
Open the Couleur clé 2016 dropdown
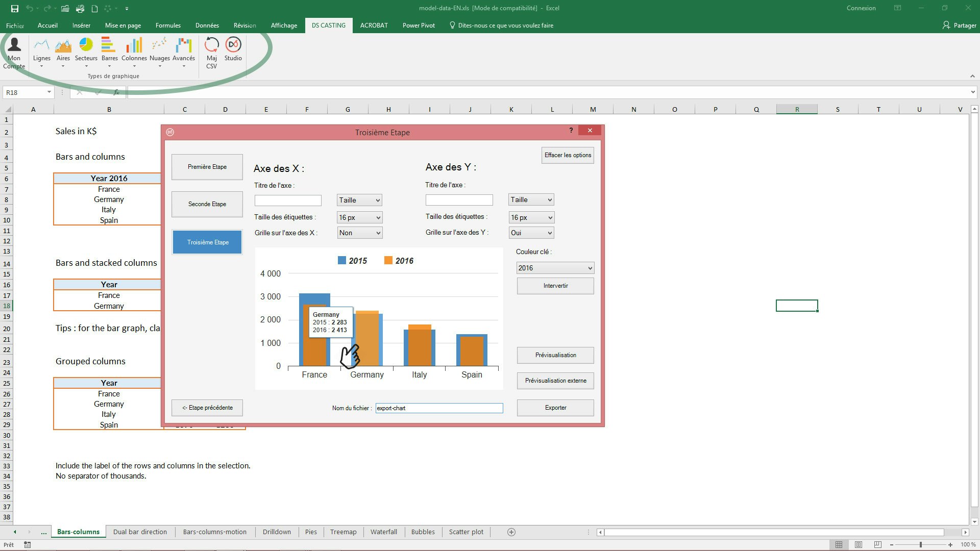[x=555, y=268]
